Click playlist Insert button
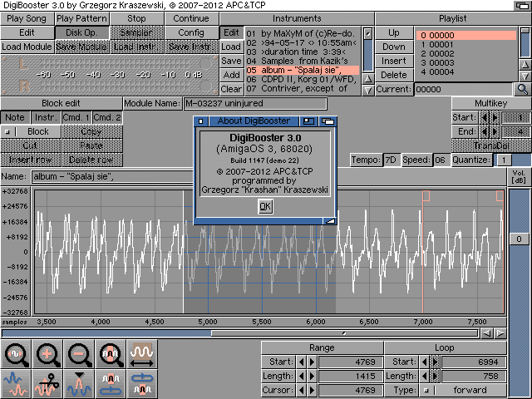532x399 pixels. (x=394, y=61)
